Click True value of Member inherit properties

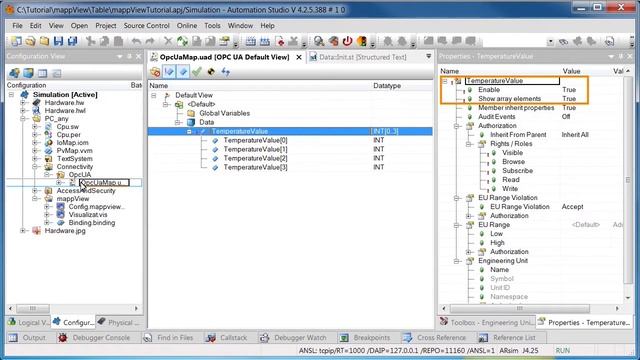point(569,108)
